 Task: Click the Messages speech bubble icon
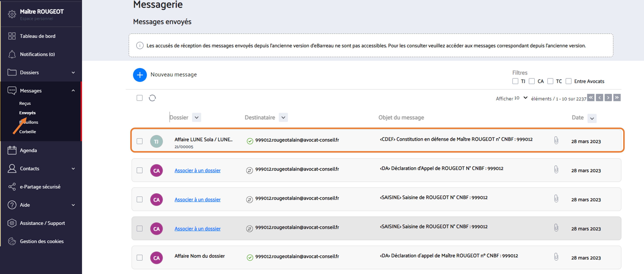(12, 91)
